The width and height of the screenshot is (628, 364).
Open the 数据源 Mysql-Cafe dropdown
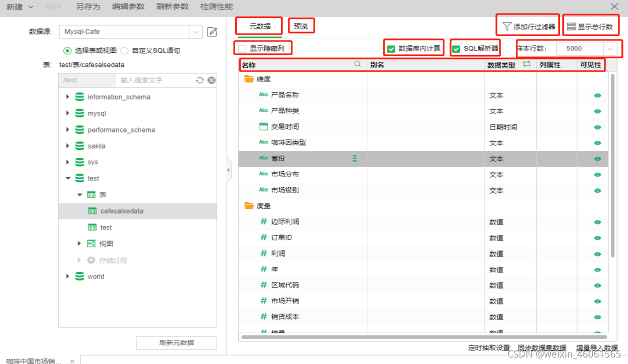click(196, 31)
